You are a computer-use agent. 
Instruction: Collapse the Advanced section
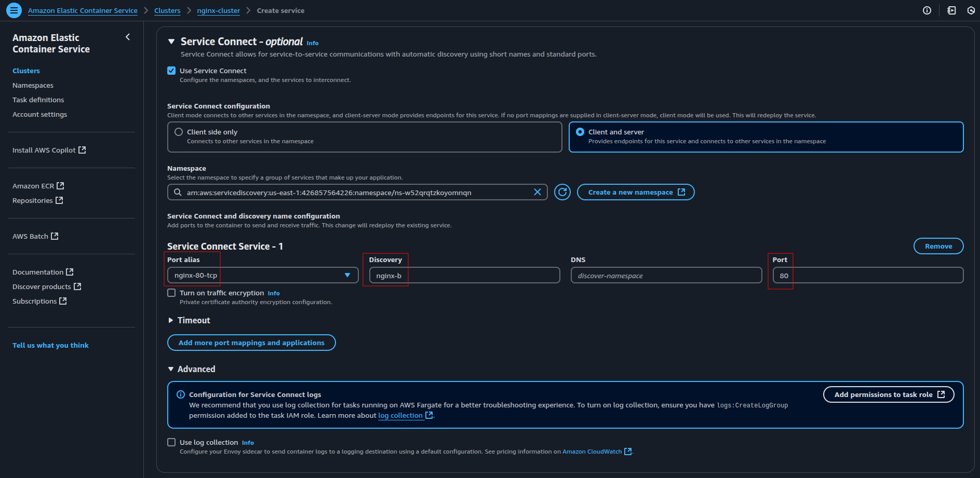point(171,369)
